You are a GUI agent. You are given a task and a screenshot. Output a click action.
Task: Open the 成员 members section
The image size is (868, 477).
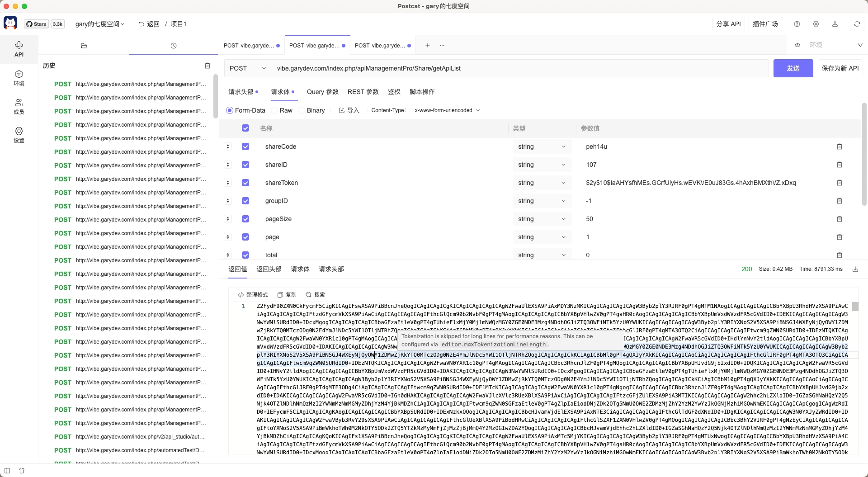tap(19, 106)
